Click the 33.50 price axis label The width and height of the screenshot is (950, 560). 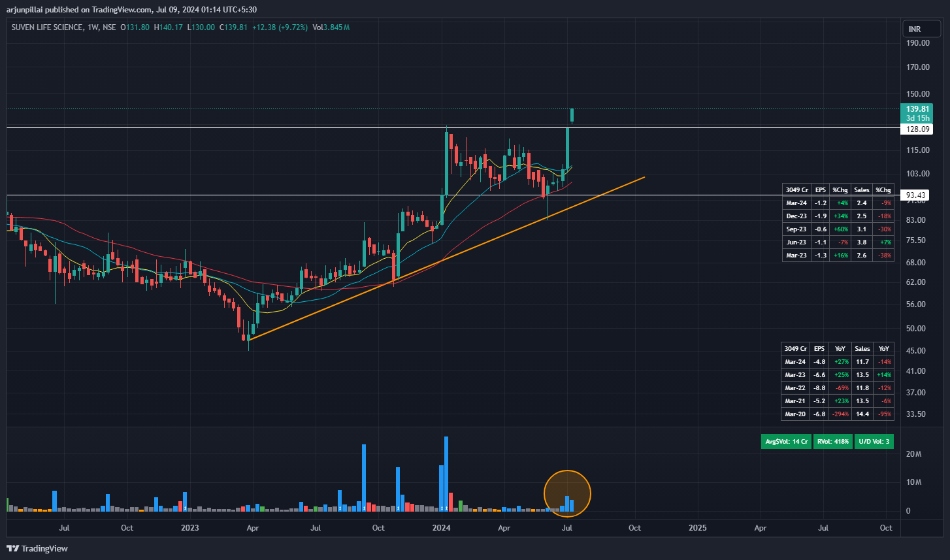point(916,414)
